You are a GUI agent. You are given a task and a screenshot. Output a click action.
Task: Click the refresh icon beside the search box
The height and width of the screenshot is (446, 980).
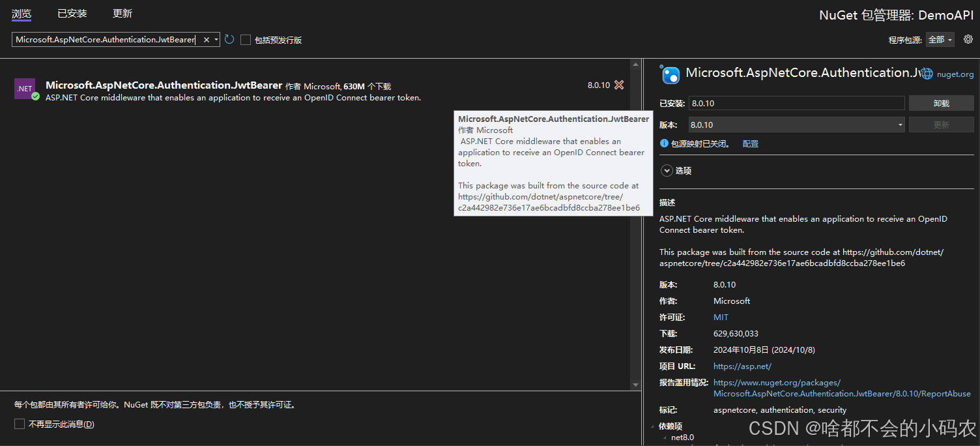[x=229, y=40]
